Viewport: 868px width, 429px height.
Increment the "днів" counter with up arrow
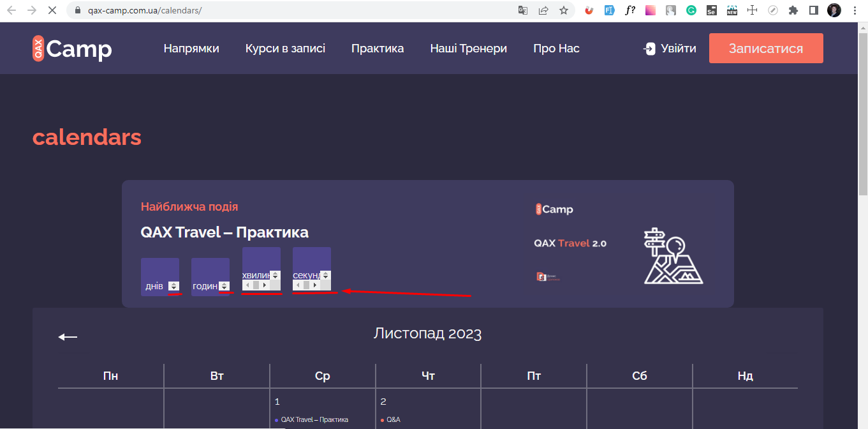point(173,283)
